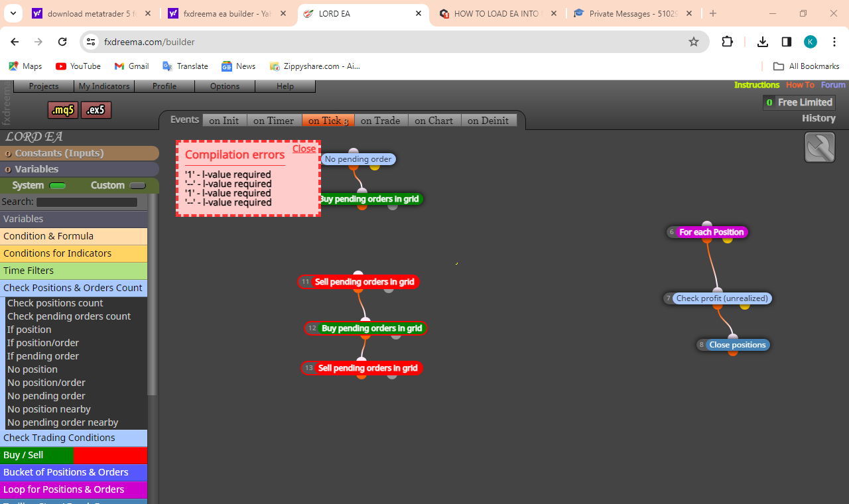The height and width of the screenshot is (504, 849).
Task: Open Maps bookmark
Action: 25,66
